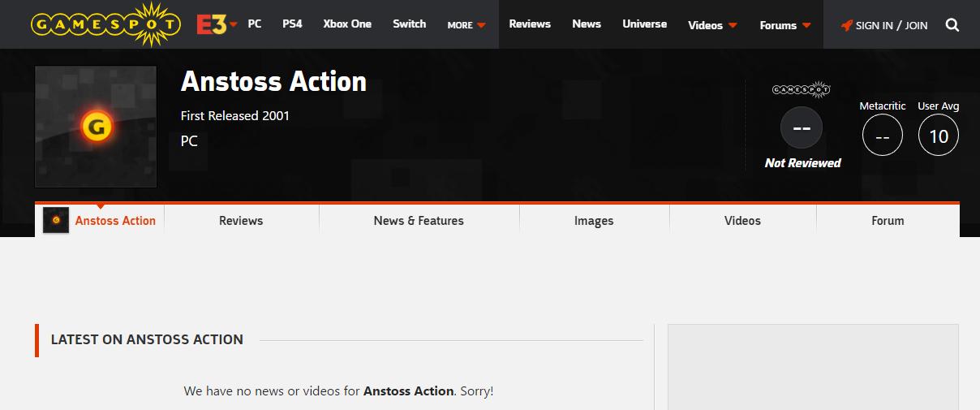Click the GameSpot review score circle
Image resolution: width=980 pixels, height=410 pixels.
click(x=802, y=128)
